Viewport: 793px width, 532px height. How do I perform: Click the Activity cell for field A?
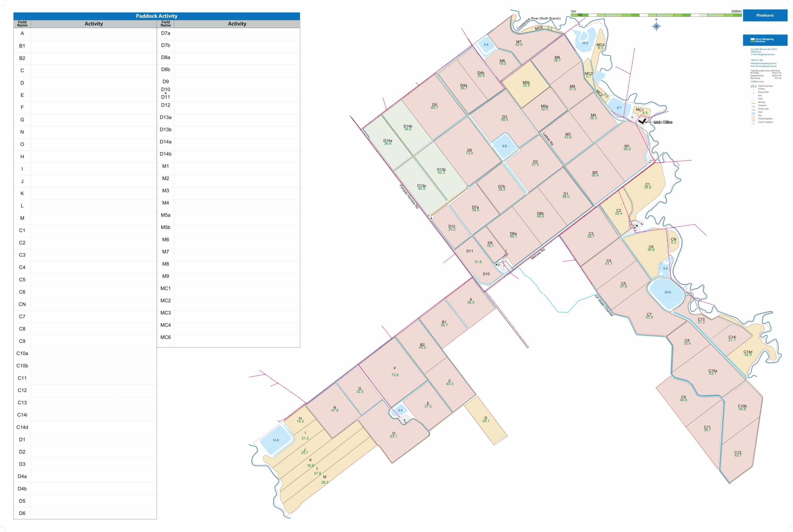pyautogui.click(x=94, y=33)
